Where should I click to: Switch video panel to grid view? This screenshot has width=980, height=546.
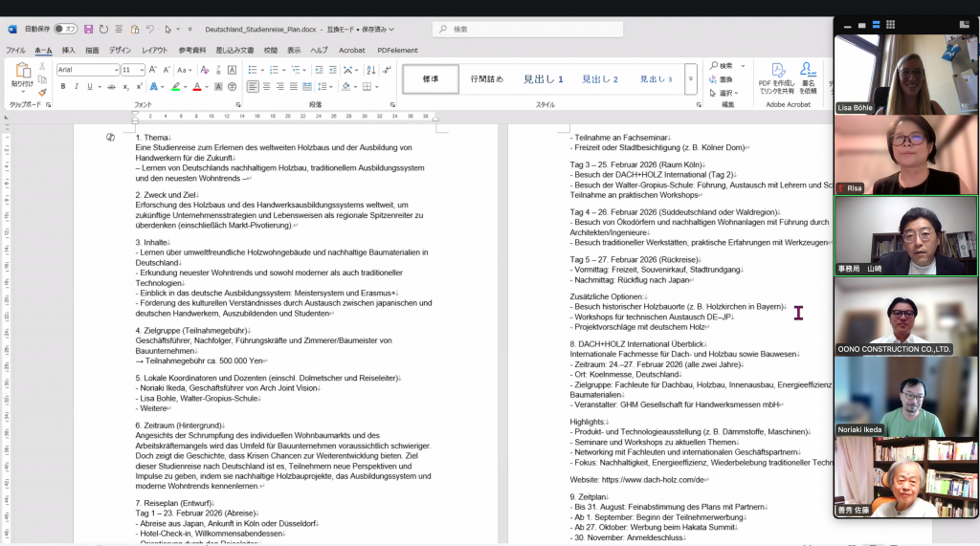(890, 25)
